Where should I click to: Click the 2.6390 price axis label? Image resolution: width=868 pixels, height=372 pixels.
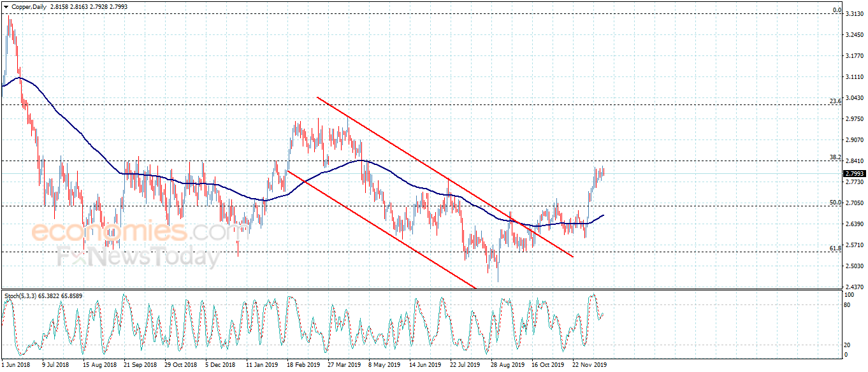[854, 224]
